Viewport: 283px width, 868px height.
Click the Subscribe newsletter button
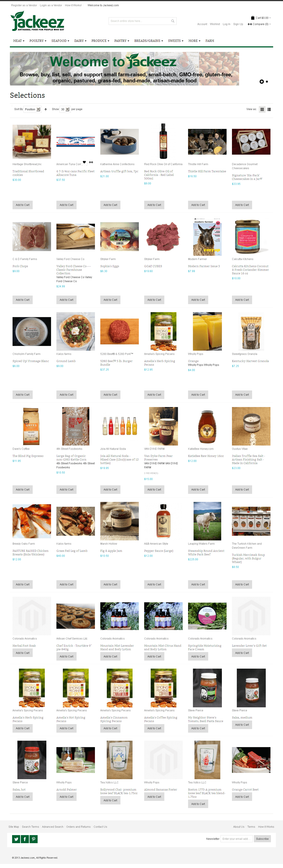pos(262,839)
